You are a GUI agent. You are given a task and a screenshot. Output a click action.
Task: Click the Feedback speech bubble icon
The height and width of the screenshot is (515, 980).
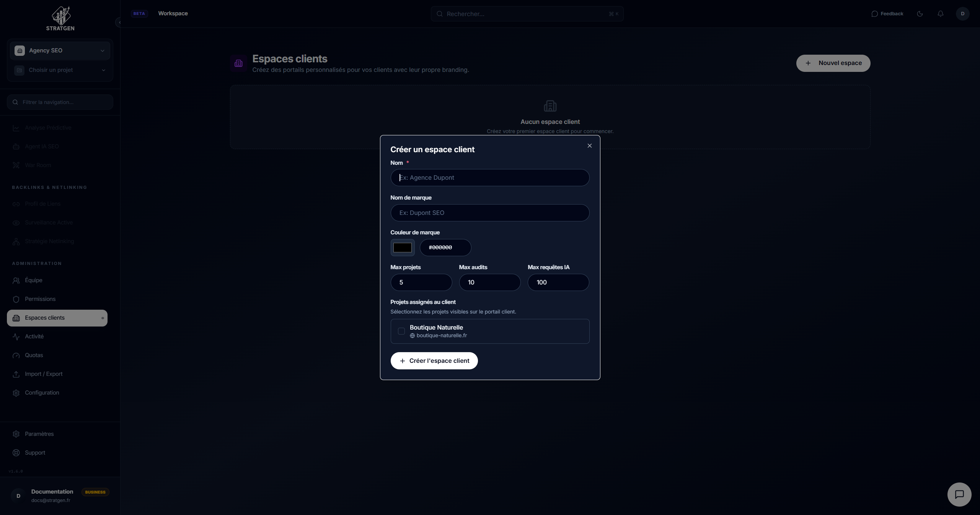coord(874,14)
